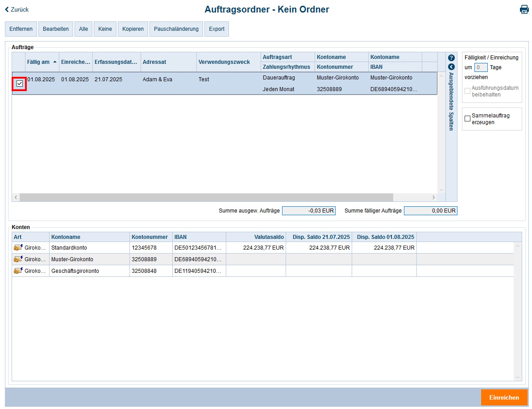The width and height of the screenshot is (532, 409).
Task: Click the orders horizontal scrollbar thumb
Action: pos(206,197)
